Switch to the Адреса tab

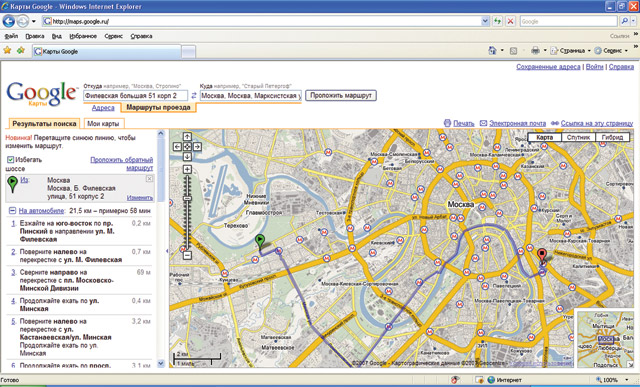103,108
